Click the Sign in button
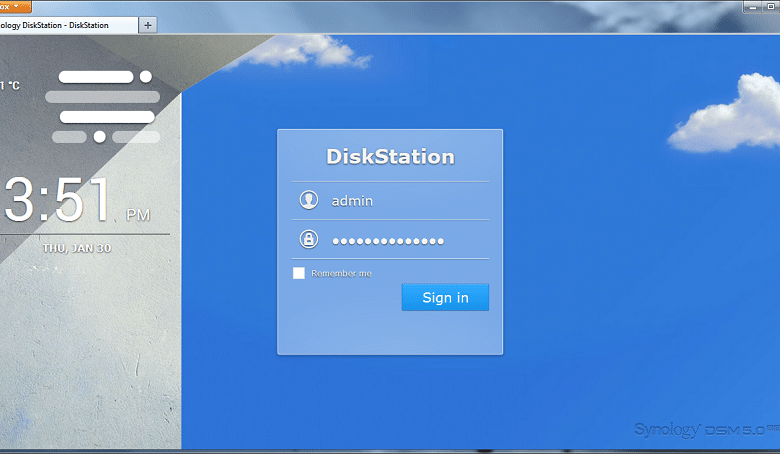This screenshot has height=454, width=780. pyautogui.click(x=445, y=297)
